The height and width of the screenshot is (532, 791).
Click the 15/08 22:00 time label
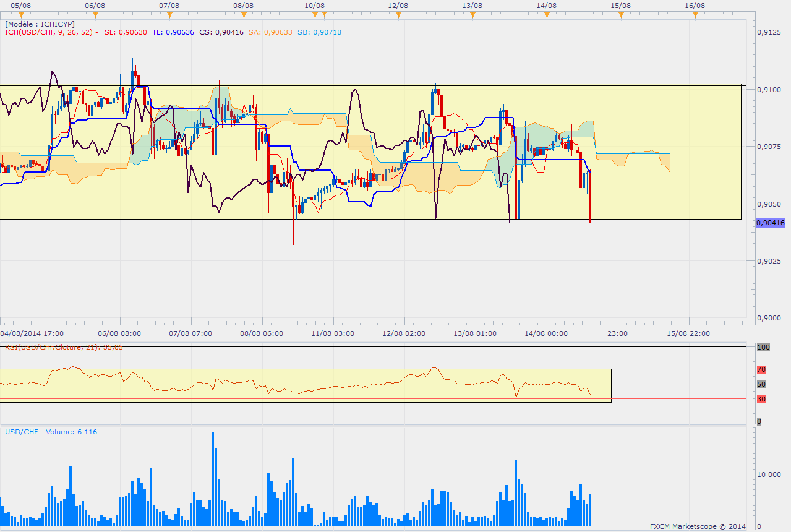[688, 333]
